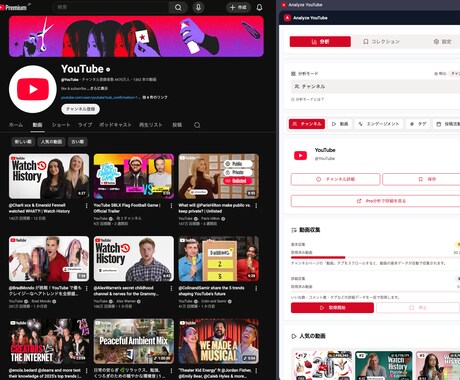Select the 古い順 sort chip

77,142
